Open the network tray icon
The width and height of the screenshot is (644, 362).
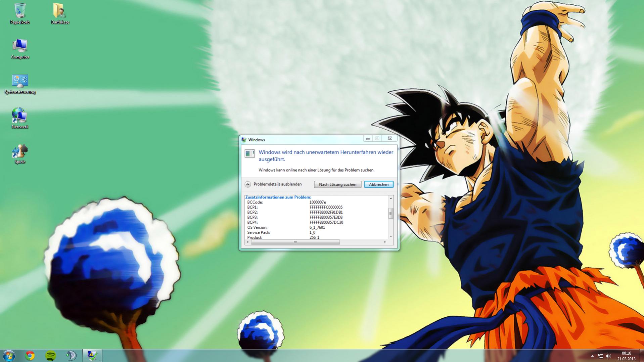pyautogui.click(x=601, y=356)
